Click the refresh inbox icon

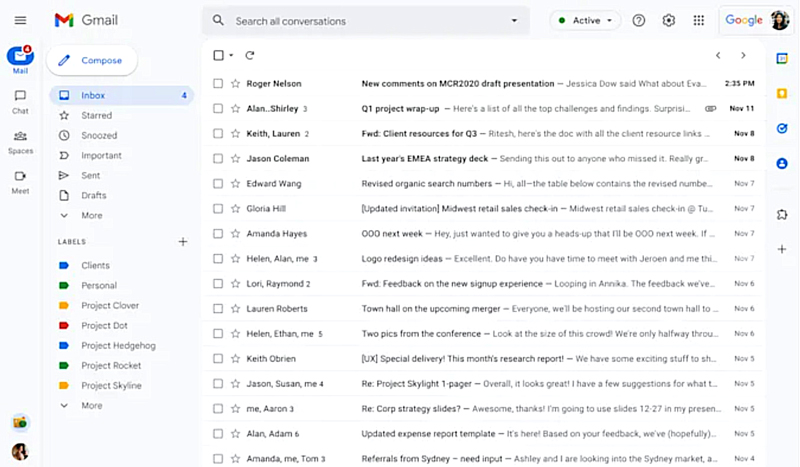(x=249, y=55)
